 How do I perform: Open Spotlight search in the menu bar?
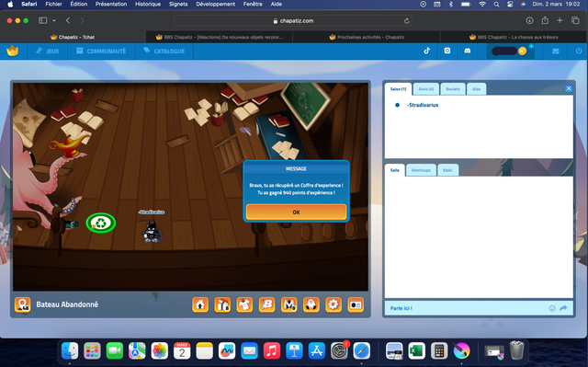[x=496, y=4]
